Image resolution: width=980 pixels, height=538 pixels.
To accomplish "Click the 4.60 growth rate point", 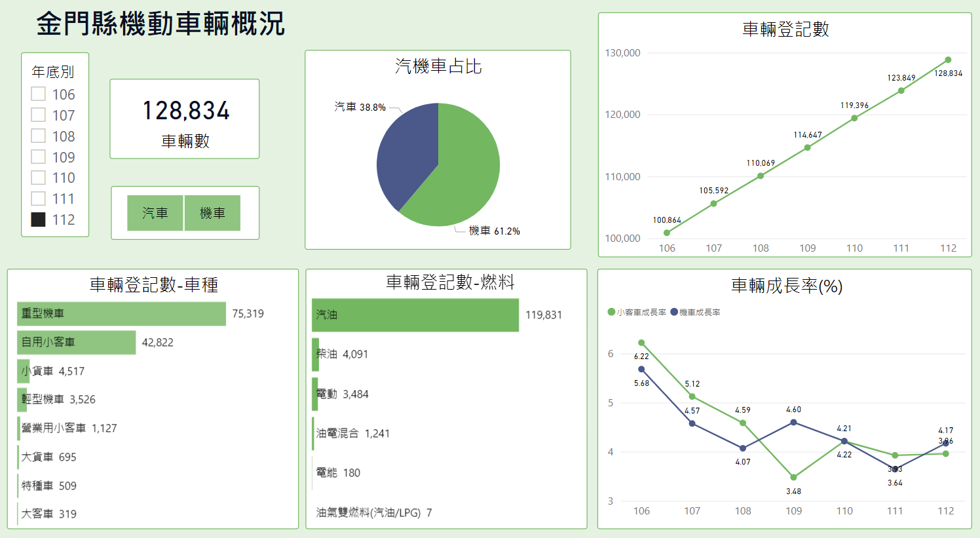I will pyautogui.click(x=793, y=422).
